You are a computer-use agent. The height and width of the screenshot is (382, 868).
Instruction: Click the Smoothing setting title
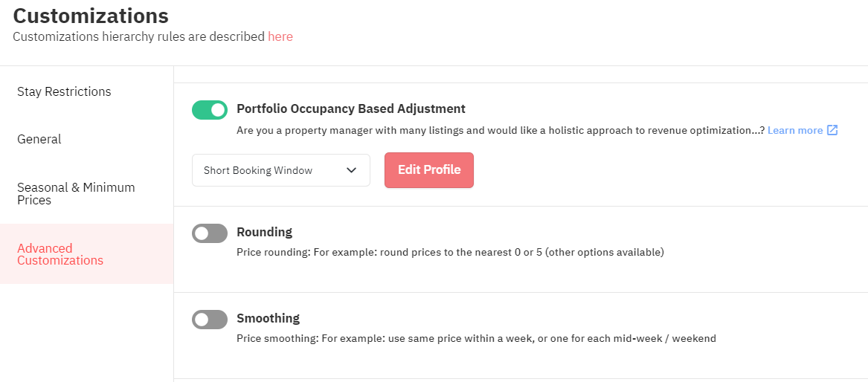coord(268,318)
